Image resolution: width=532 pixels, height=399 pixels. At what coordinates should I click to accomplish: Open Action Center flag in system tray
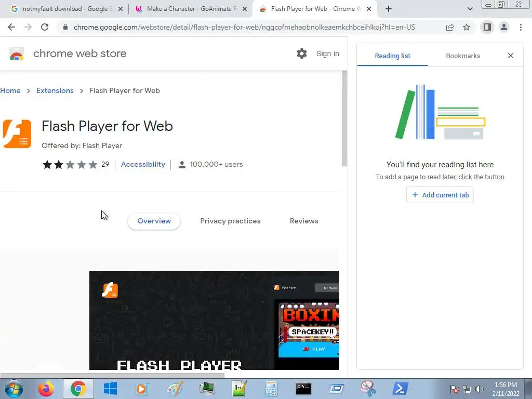click(454, 390)
